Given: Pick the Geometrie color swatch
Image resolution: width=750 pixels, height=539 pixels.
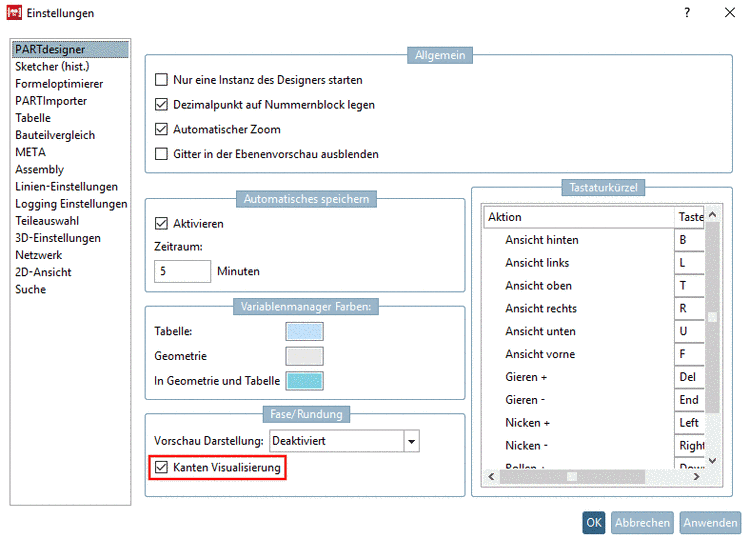Looking at the screenshot, I should click(304, 356).
